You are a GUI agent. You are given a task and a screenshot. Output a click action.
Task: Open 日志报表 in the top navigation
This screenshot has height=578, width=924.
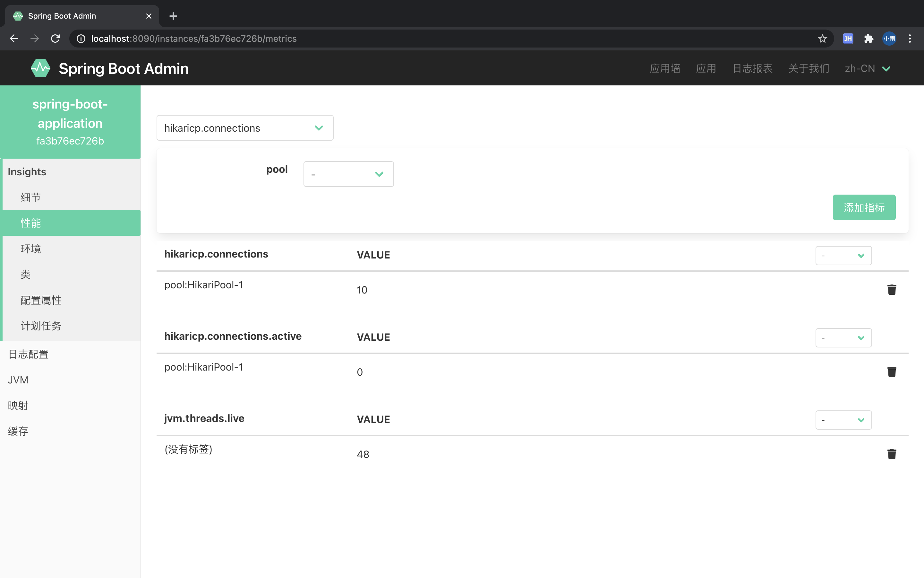click(752, 68)
